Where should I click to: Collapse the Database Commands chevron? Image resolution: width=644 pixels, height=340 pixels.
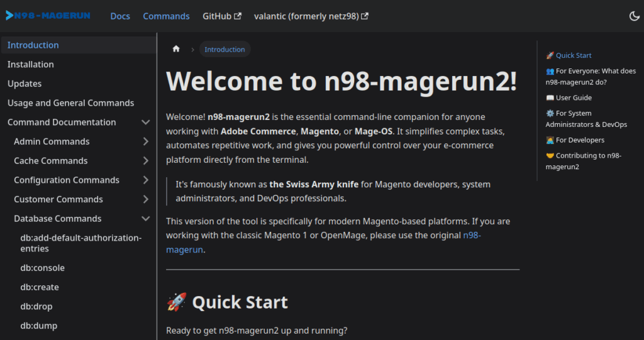click(145, 219)
